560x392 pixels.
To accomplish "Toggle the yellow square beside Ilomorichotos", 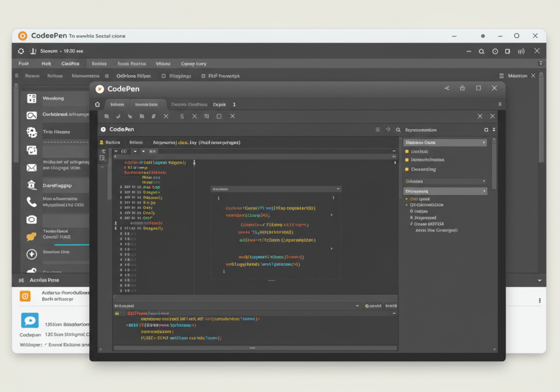I will click(407, 160).
